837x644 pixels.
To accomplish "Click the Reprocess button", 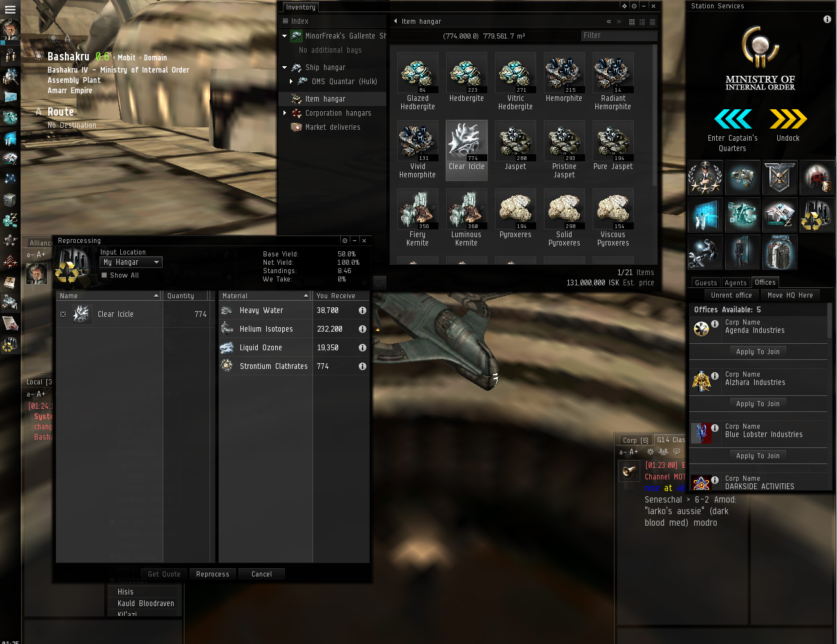I will [x=213, y=574].
